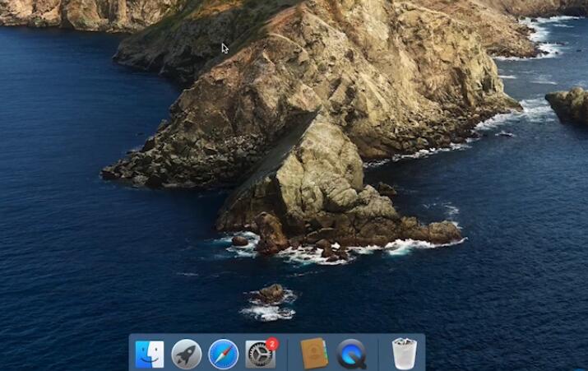Open the Trash in Dock

(x=405, y=354)
